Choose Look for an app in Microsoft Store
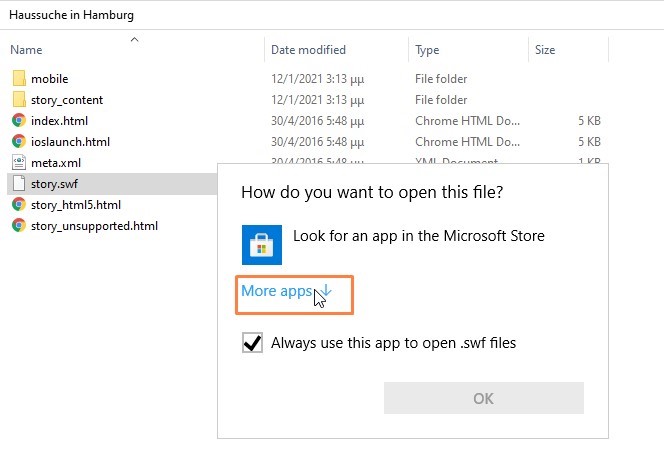This screenshot has width=664, height=470. coord(418,237)
